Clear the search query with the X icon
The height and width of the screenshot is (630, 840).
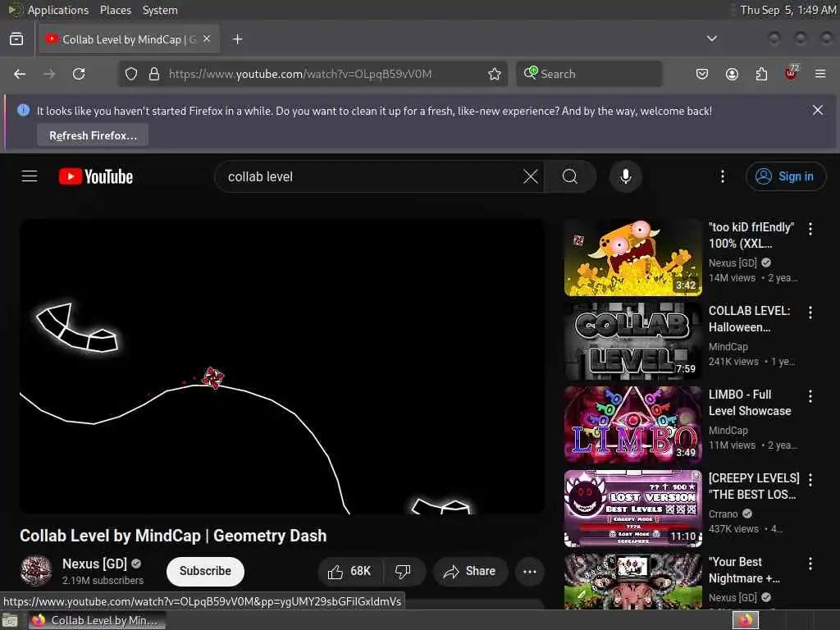coord(531,176)
